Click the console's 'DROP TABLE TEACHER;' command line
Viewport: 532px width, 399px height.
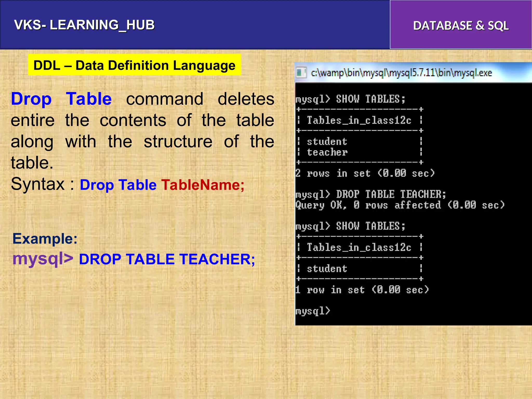pos(371,194)
